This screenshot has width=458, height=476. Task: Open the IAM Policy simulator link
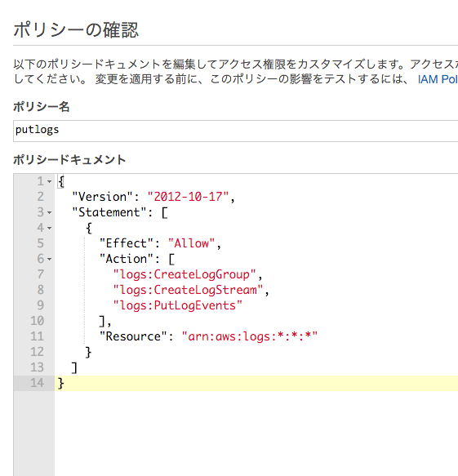[438, 79]
